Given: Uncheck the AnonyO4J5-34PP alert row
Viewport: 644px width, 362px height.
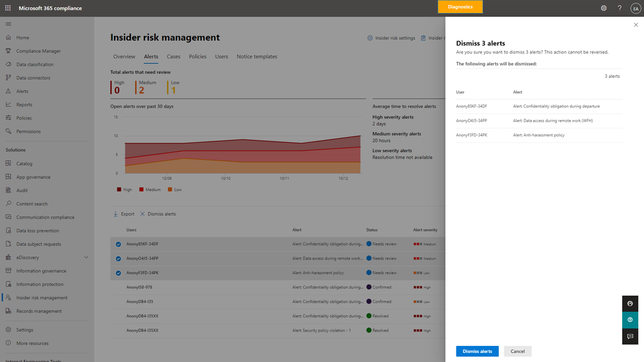Looking at the screenshot, I should (118, 258).
